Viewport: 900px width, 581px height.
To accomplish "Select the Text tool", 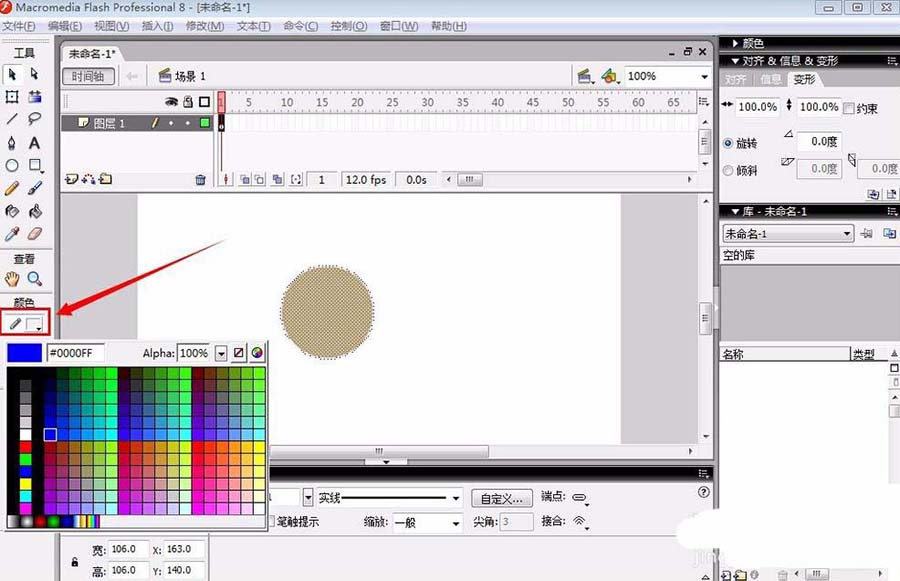I will (x=34, y=142).
